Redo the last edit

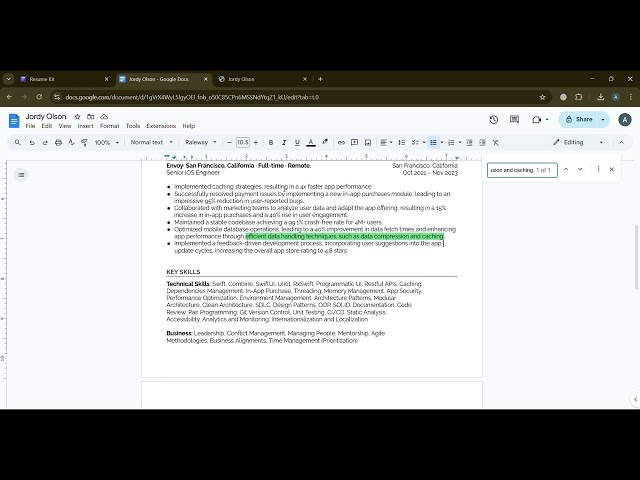(x=45, y=142)
